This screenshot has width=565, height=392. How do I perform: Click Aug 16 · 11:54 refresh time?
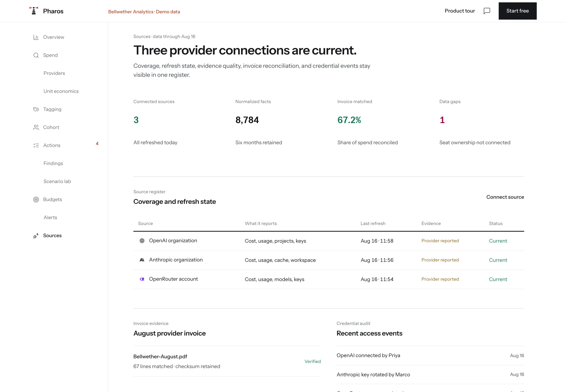[x=377, y=279]
